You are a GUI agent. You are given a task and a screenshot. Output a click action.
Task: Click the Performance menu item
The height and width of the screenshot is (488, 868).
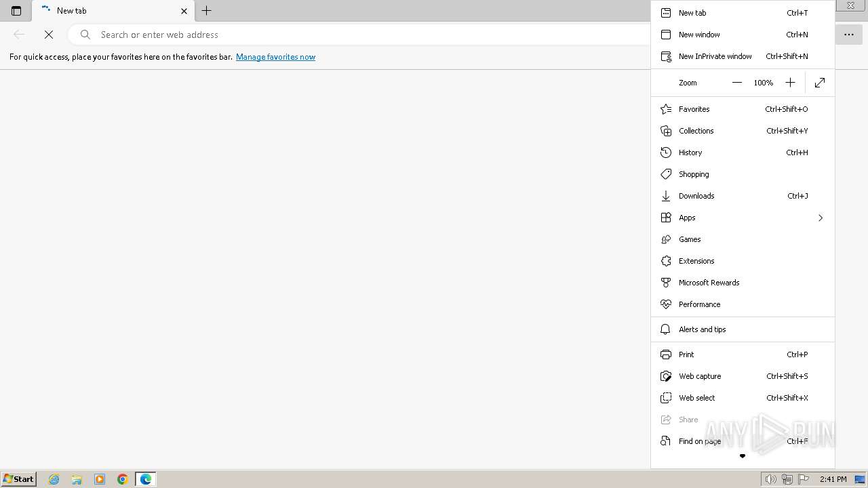point(743,304)
